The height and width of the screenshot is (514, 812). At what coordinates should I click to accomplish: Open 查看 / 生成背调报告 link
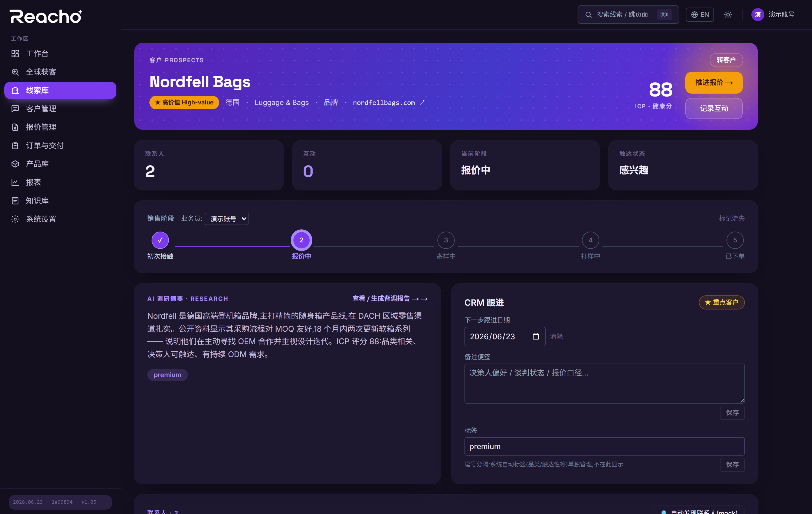[390, 299]
